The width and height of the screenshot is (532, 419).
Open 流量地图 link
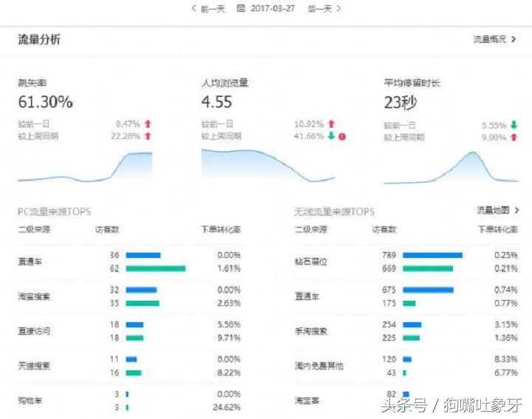[x=493, y=211]
